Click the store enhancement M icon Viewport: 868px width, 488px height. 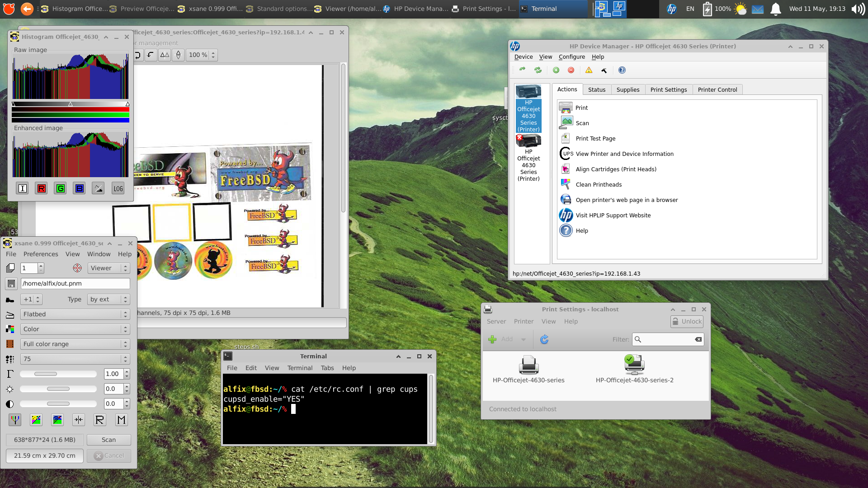pos(121,420)
